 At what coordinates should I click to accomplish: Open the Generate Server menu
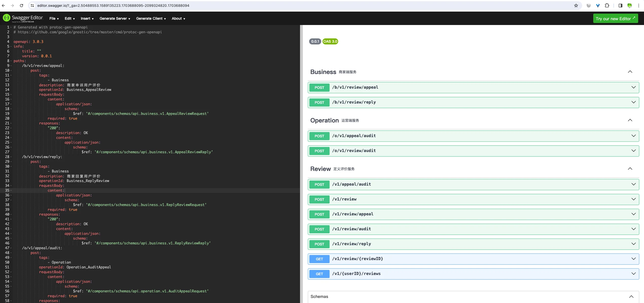[115, 18]
